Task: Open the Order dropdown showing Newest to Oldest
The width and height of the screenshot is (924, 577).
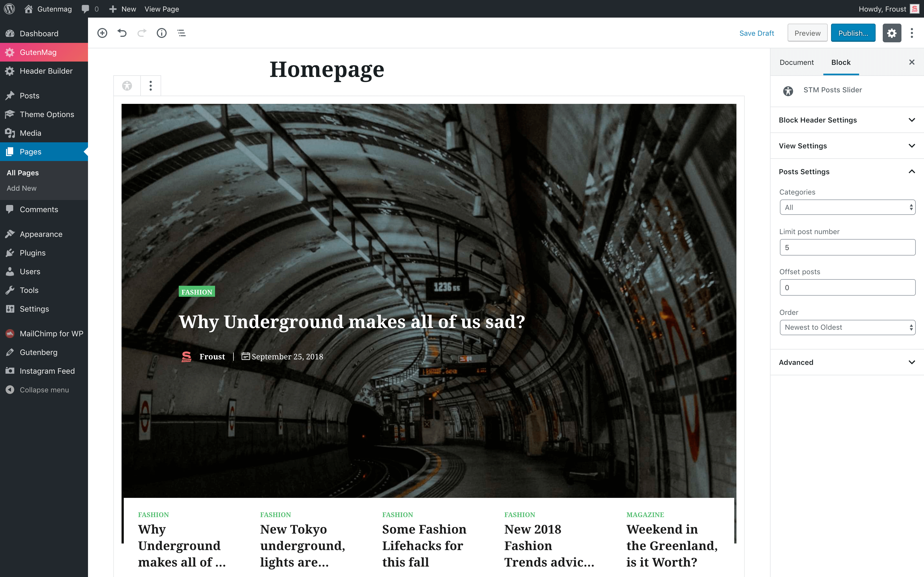Action: [847, 327]
